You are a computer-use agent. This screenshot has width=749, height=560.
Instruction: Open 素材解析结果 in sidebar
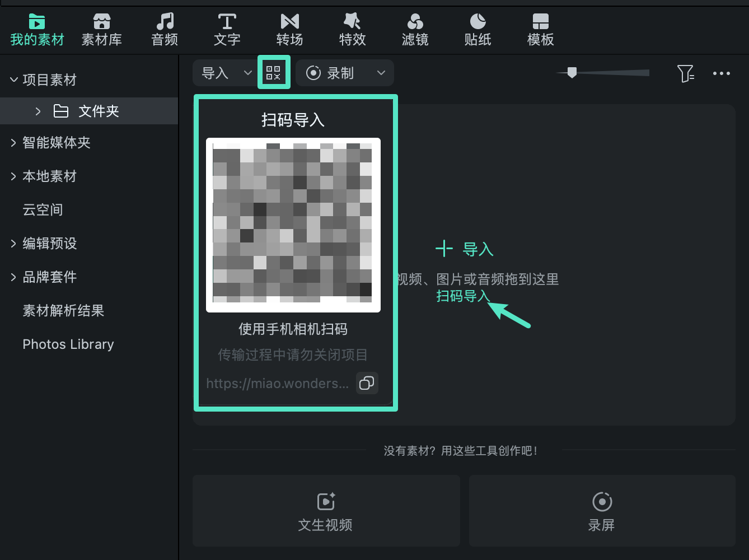(x=63, y=311)
